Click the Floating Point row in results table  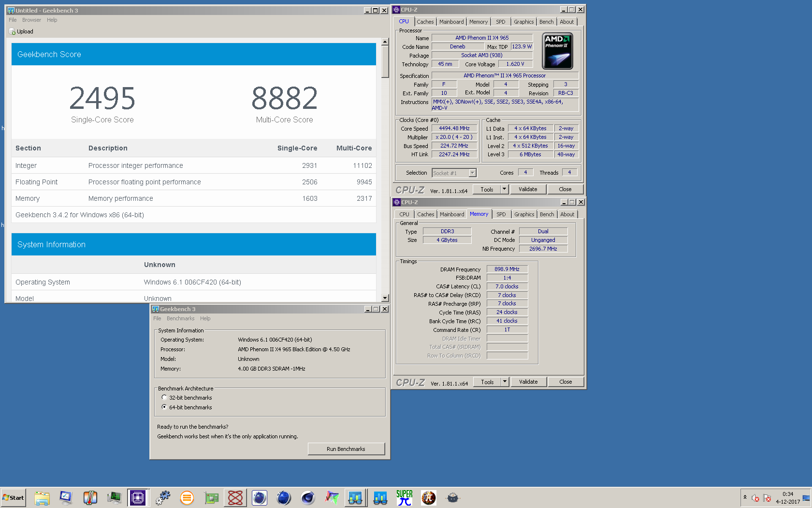(x=194, y=182)
